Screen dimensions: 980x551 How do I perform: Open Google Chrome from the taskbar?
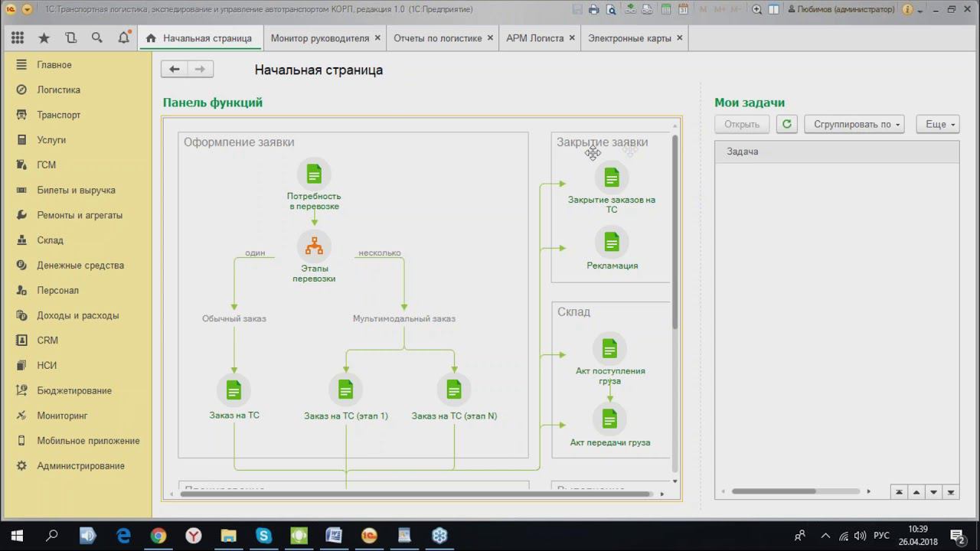tap(158, 536)
